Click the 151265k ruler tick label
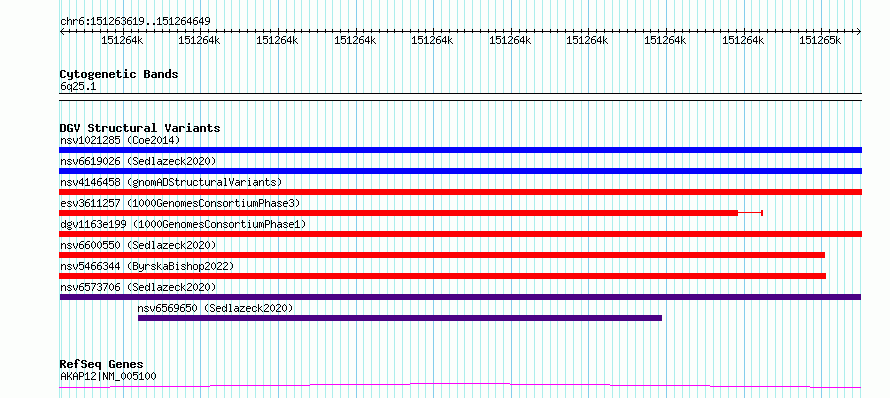The width and height of the screenshot is (890, 398). tap(820, 40)
